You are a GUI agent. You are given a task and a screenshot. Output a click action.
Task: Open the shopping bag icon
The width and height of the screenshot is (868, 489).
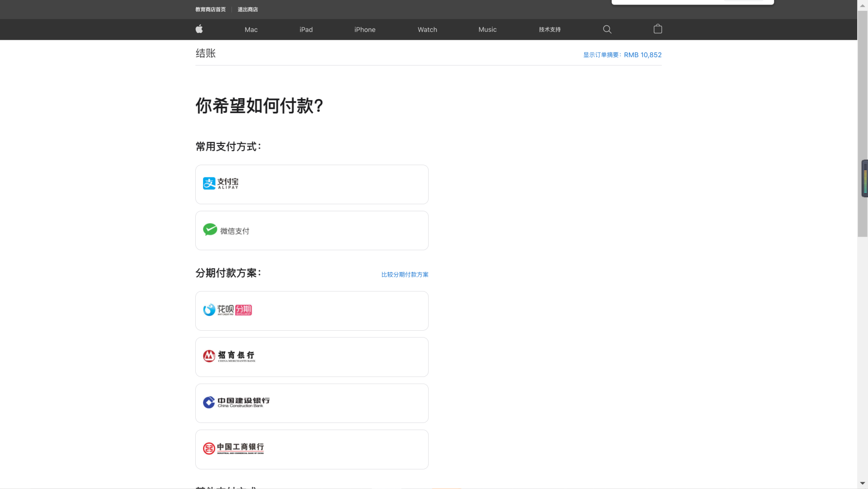tap(658, 29)
